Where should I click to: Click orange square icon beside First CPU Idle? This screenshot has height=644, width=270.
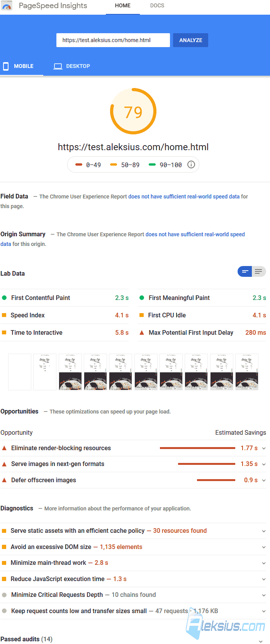click(x=142, y=315)
